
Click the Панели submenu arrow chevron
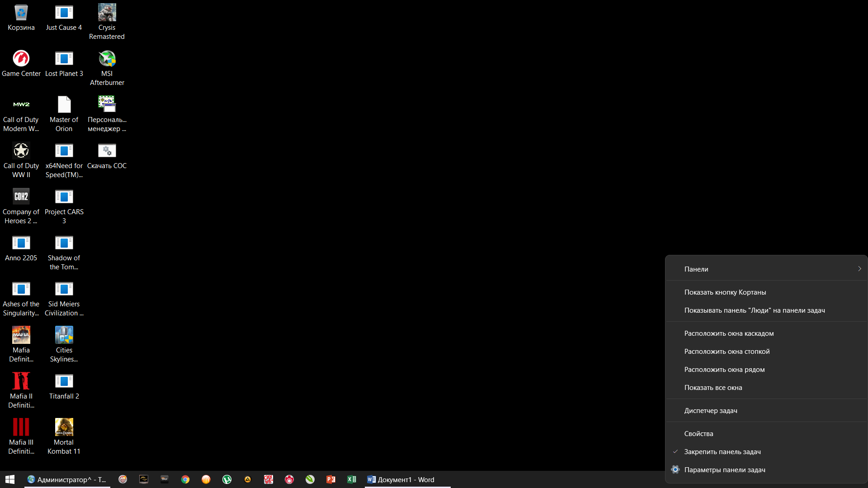click(x=859, y=269)
